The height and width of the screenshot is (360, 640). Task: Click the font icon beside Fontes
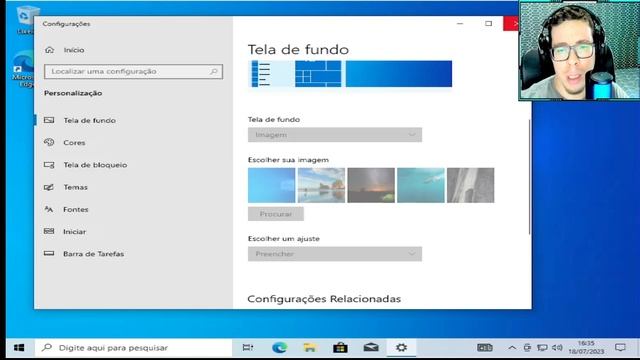(x=49, y=209)
